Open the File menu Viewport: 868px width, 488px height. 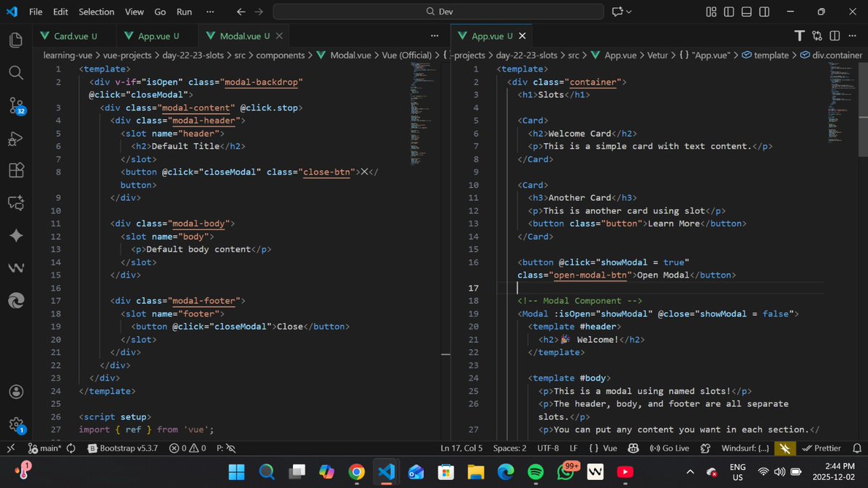pos(35,12)
